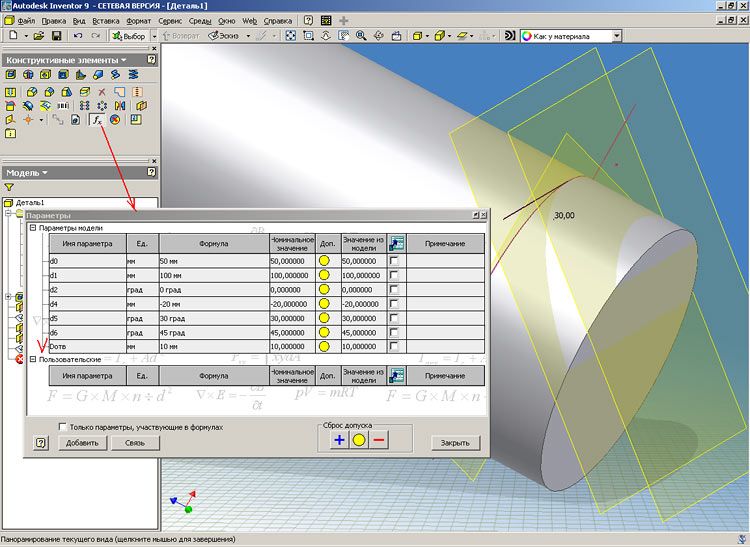
Task: Open the Правка menu
Action: [54, 21]
